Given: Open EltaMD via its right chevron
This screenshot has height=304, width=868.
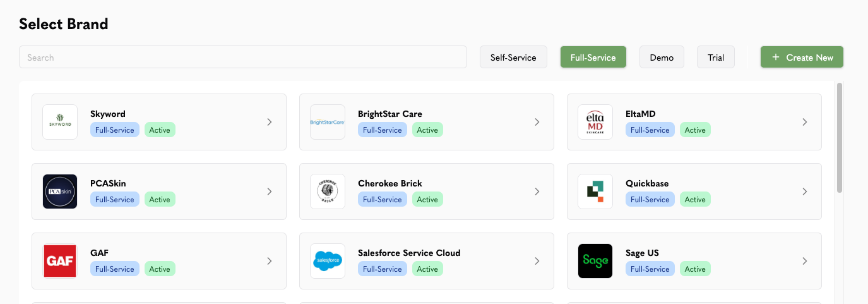Looking at the screenshot, I should [805, 122].
